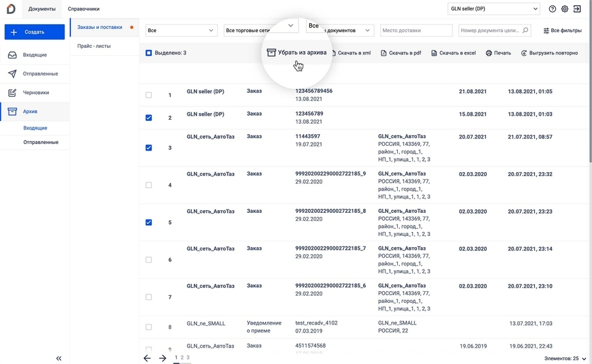
Task: Uncheck row 5 checkbox for 722185_8
Action: pyautogui.click(x=149, y=222)
